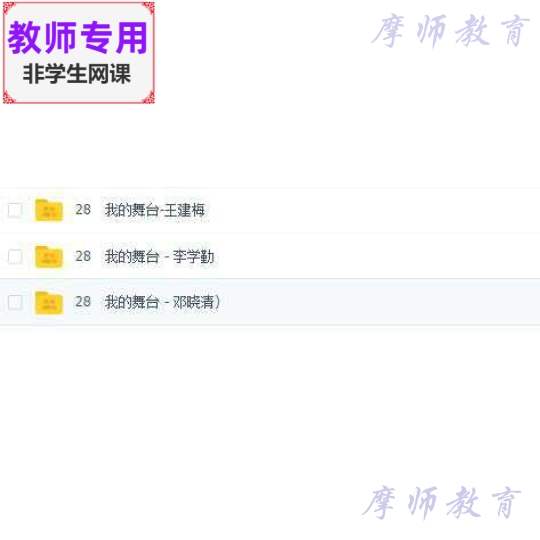Select the 王建梅 row empty area
Viewport: 540px width, 540px height.
[379, 210]
